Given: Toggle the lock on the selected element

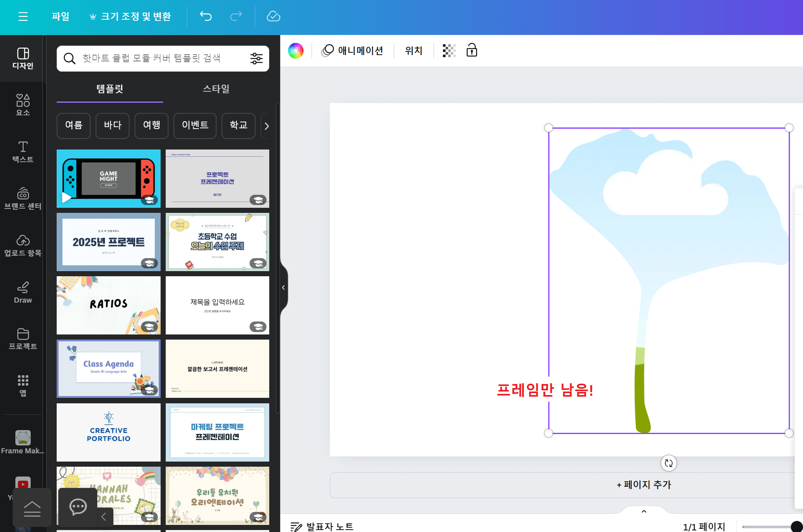Looking at the screenshot, I should pyautogui.click(x=471, y=50).
